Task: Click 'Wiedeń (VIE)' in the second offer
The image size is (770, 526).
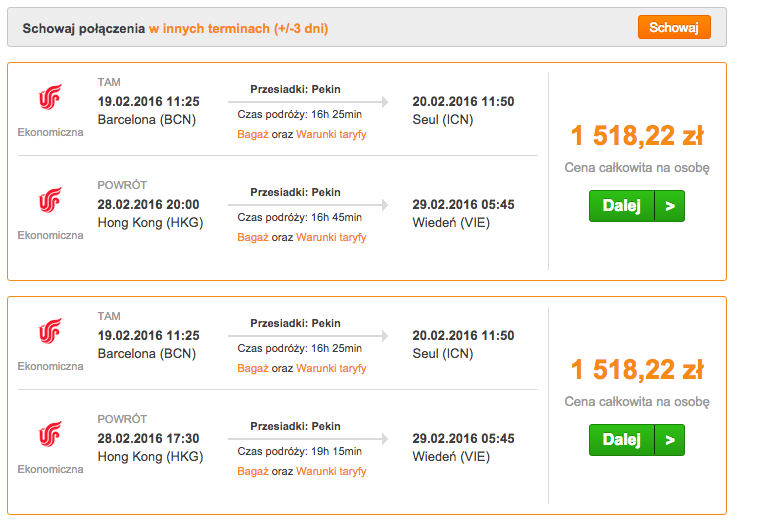Action: [451, 457]
